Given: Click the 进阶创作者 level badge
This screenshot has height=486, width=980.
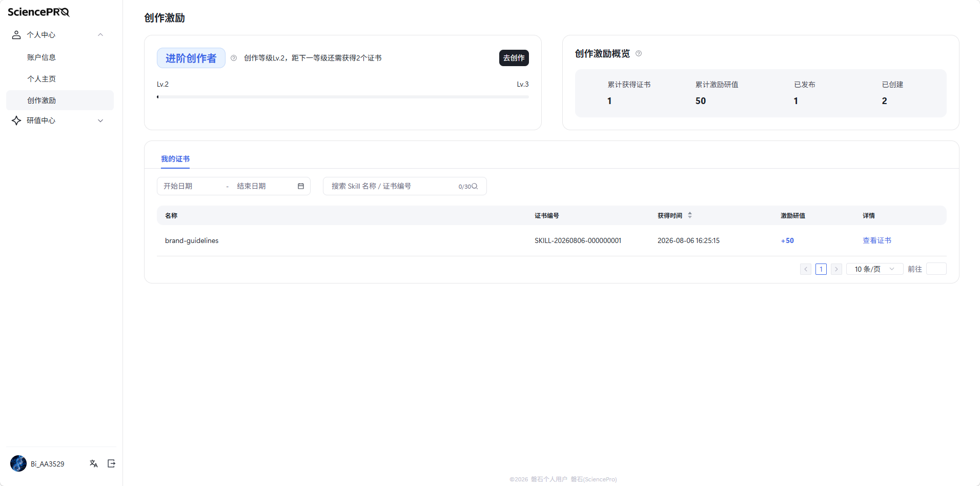Looking at the screenshot, I should coord(191,58).
